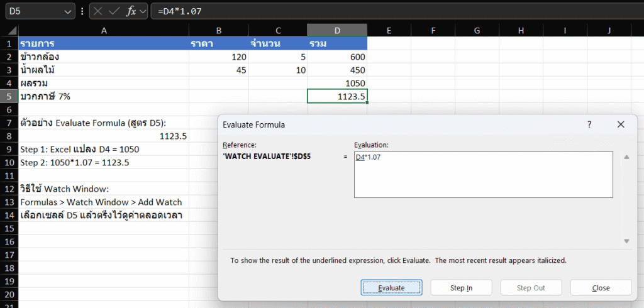Open the Name Box dropdown arrow
Viewport: 644px width, 308px height.
(x=68, y=11)
